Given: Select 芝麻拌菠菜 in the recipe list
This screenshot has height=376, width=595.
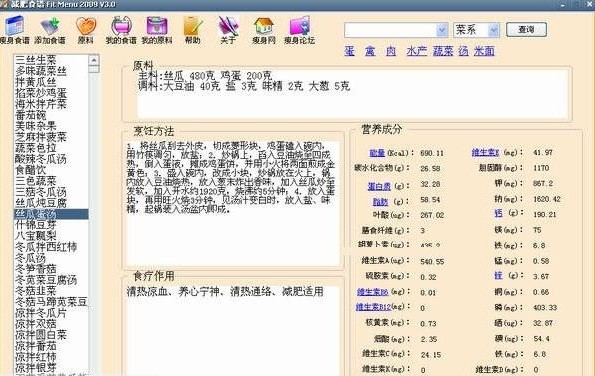Looking at the screenshot, I should point(51,137).
